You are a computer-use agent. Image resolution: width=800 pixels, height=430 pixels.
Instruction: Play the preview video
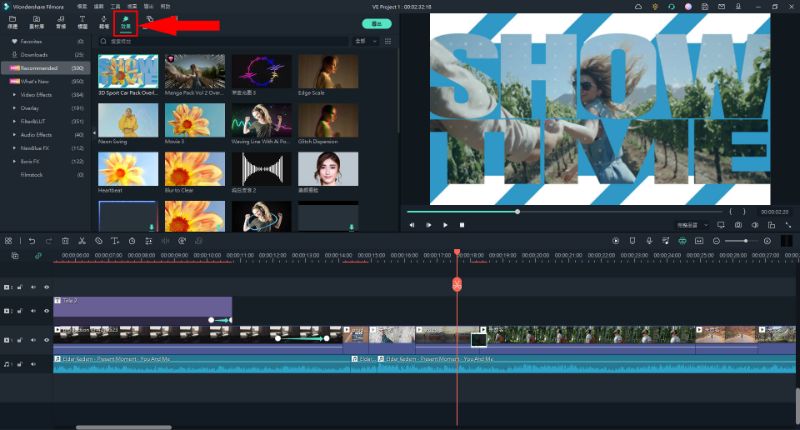click(445, 225)
